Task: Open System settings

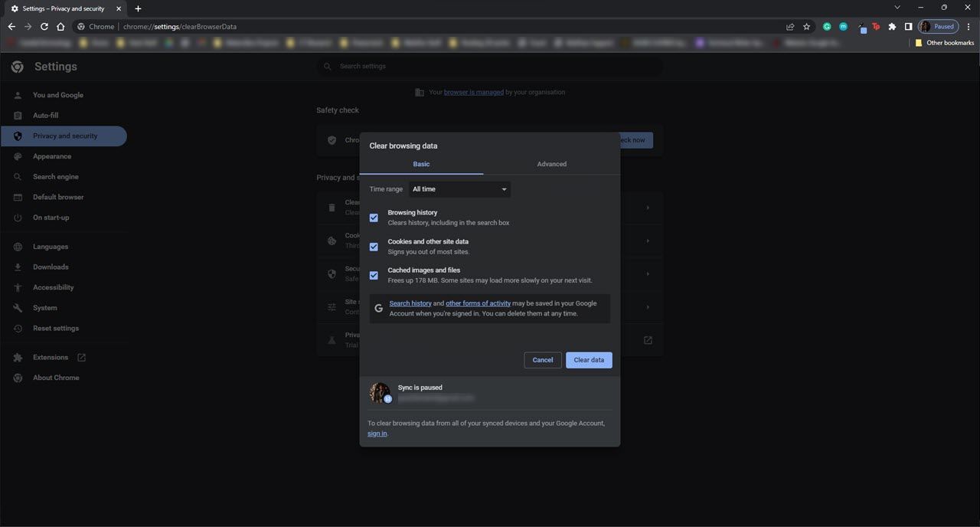Action: click(45, 308)
